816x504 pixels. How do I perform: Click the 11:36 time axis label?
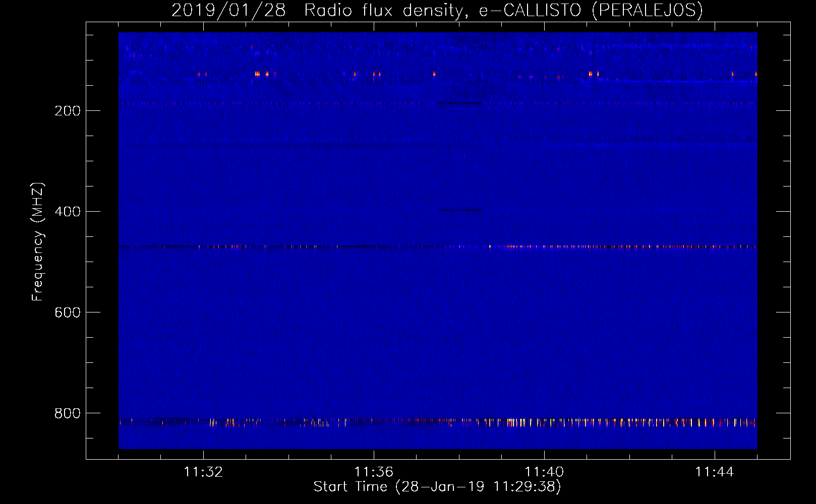pyautogui.click(x=374, y=472)
